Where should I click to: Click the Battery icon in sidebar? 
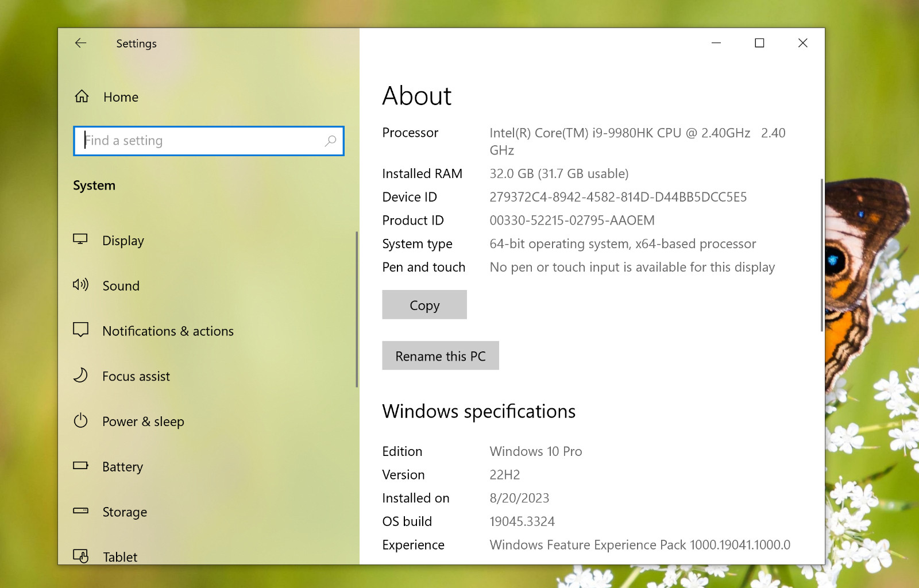pyautogui.click(x=80, y=466)
